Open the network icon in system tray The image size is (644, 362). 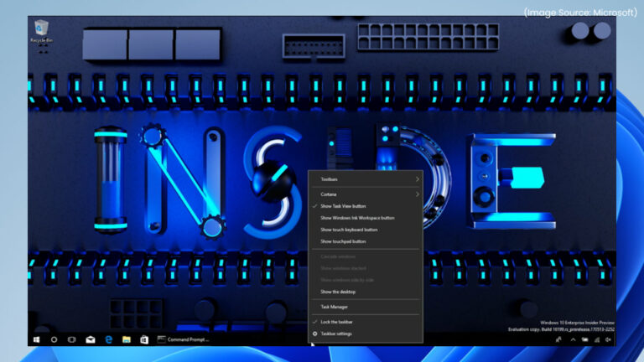(x=597, y=339)
